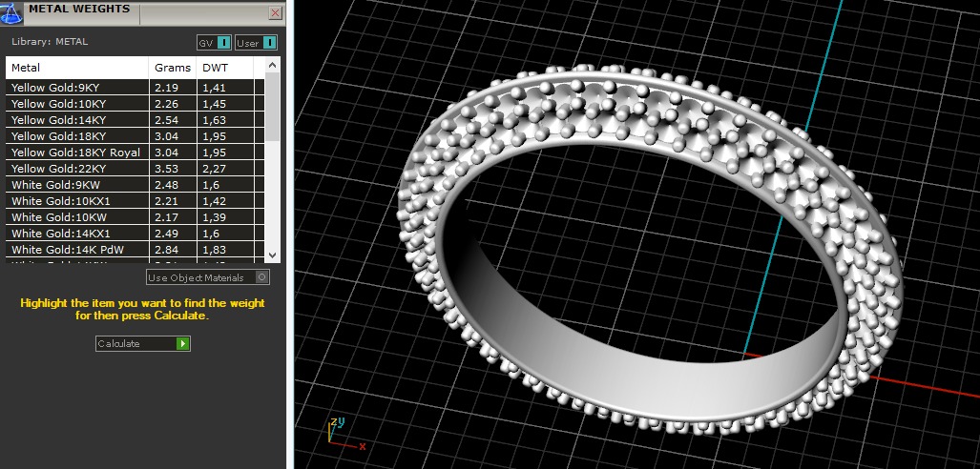Sort by the Grams column header
Screen dimensions: 980x469
173,68
